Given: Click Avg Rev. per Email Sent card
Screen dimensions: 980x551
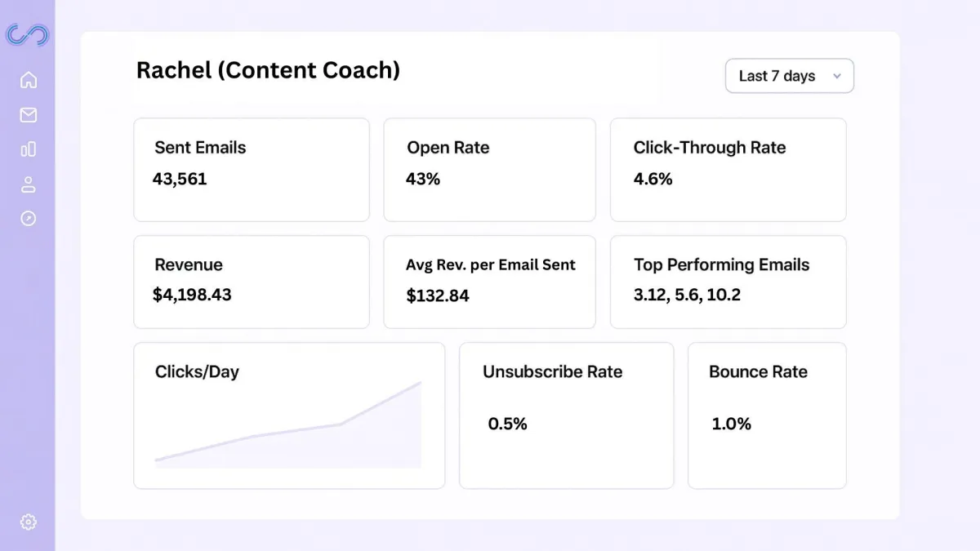Looking at the screenshot, I should tap(489, 282).
